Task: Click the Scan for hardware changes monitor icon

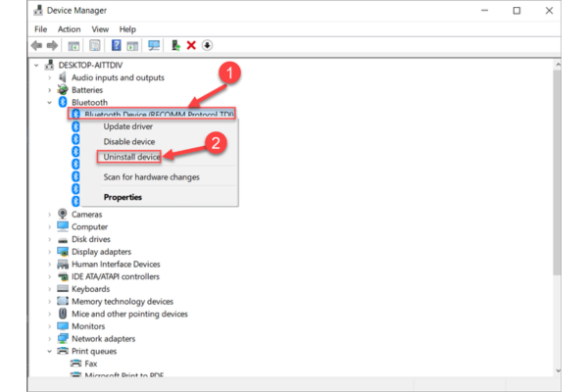Action: pyautogui.click(x=154, y=45)
